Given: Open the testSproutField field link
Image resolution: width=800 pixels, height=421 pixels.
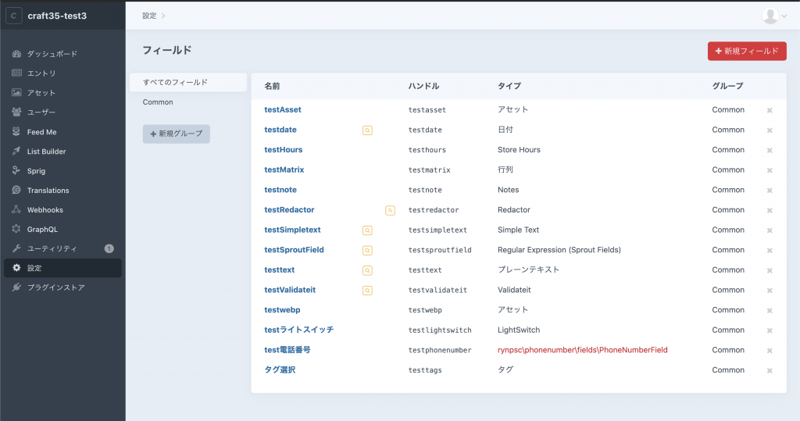Looking at the screenshot, I should click(294, 250).
